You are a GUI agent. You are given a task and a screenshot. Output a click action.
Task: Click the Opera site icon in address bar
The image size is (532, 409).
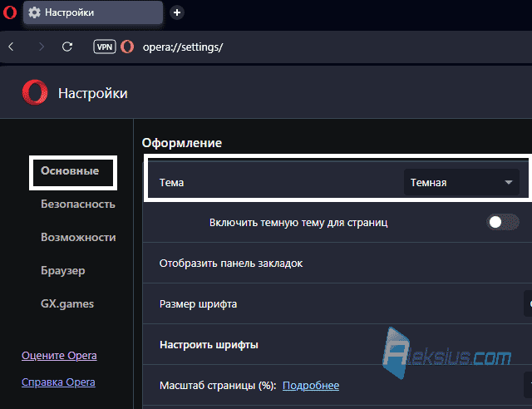pos(127,47)
